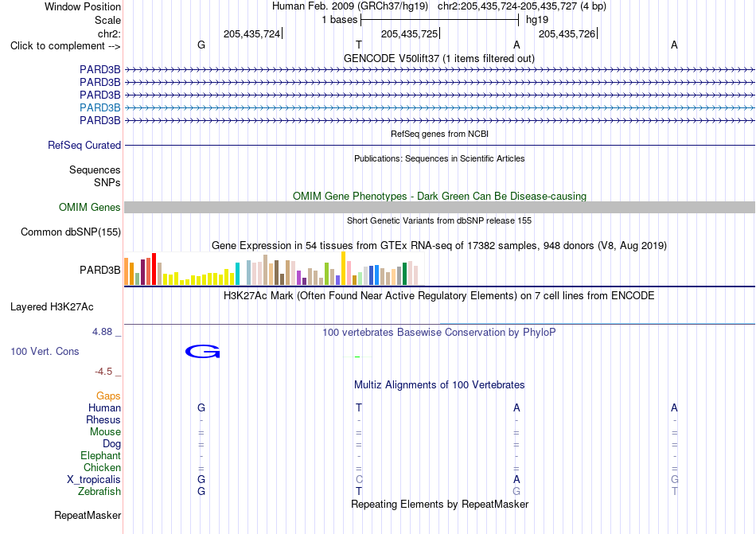Image resolution: width=756 pixels, height=534 pixels.
Task: Click the dark green bar in GTEx chart
Action: tap(404, 274)
